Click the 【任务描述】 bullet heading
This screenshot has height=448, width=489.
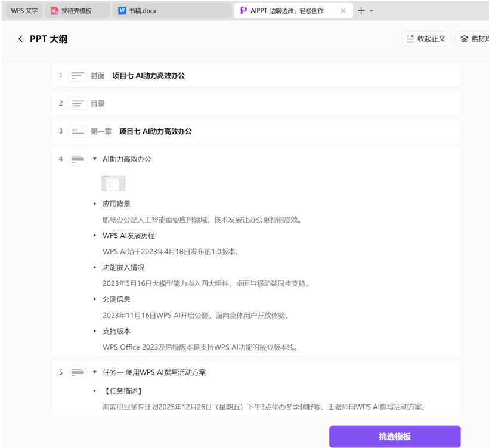point(123,391)
